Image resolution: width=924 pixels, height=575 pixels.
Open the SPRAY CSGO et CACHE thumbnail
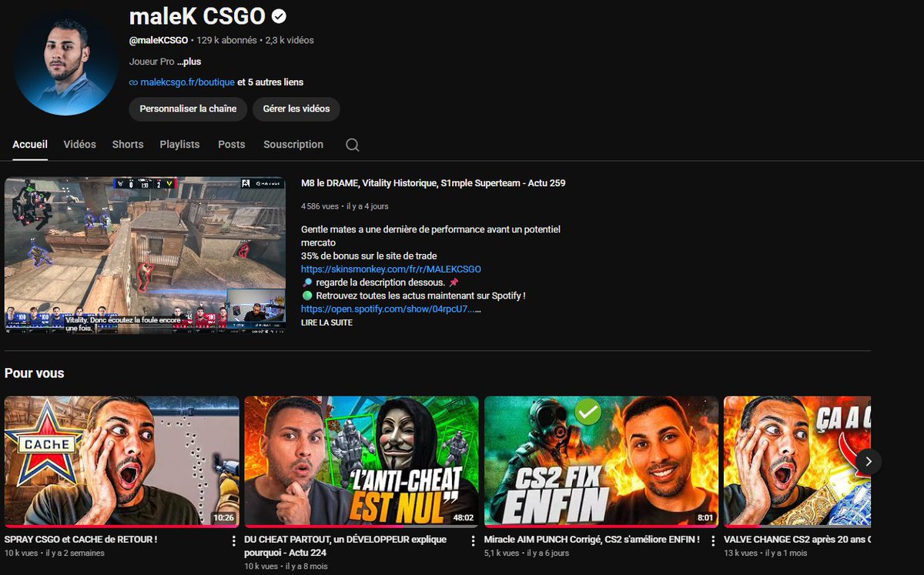[x=122, y=461]
